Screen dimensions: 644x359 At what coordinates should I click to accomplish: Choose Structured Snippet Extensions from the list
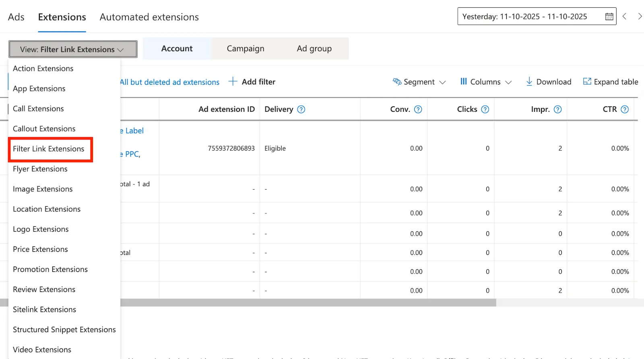point(64,330)
